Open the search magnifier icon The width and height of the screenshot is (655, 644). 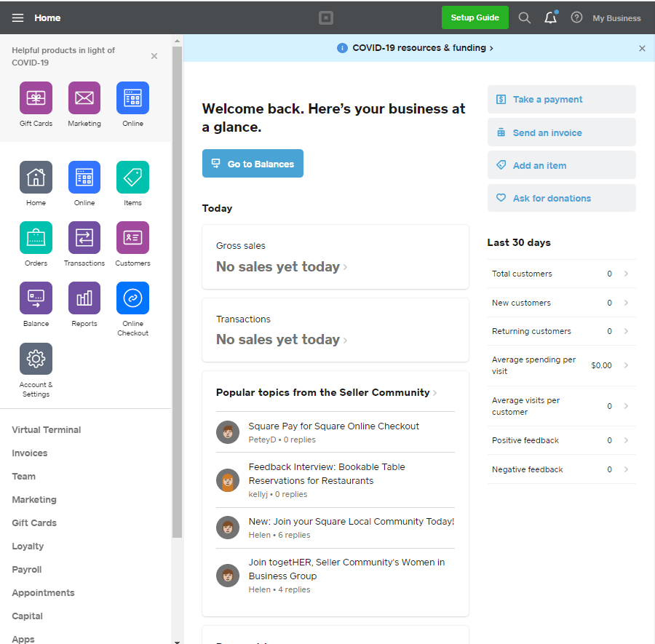pos(524,18)
